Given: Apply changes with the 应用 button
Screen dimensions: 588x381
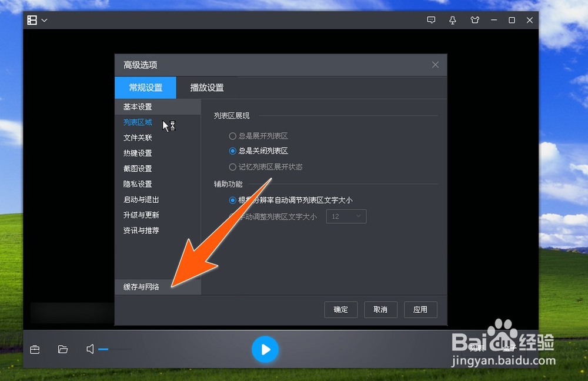Looking at the screenshot, I should pos(420,309).
